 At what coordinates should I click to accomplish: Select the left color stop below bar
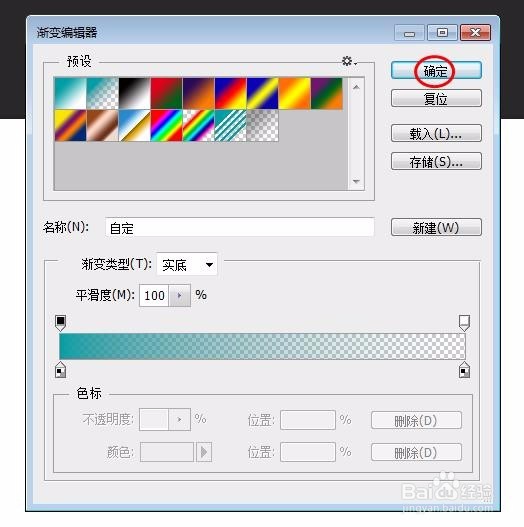61,370
